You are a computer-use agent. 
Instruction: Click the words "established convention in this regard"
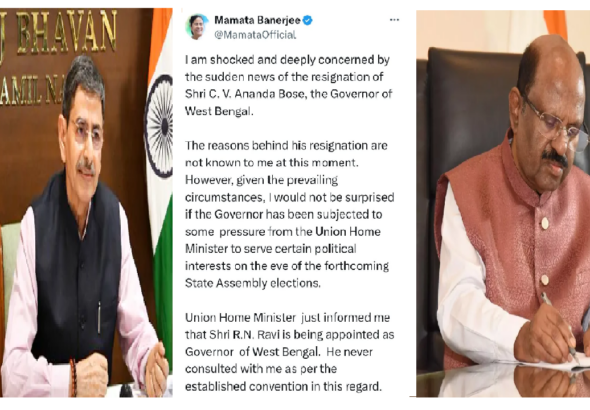click(283, 386)
